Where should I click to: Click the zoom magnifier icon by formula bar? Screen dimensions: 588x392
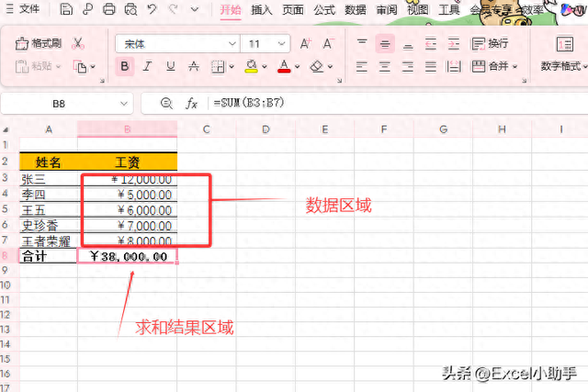(x=166, y=103)
